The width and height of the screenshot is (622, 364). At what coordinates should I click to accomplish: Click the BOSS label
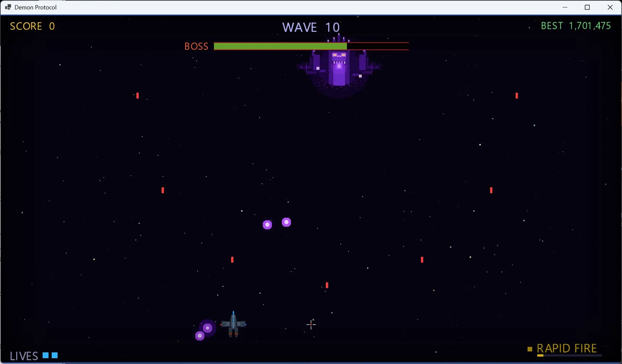pos(196,46)
